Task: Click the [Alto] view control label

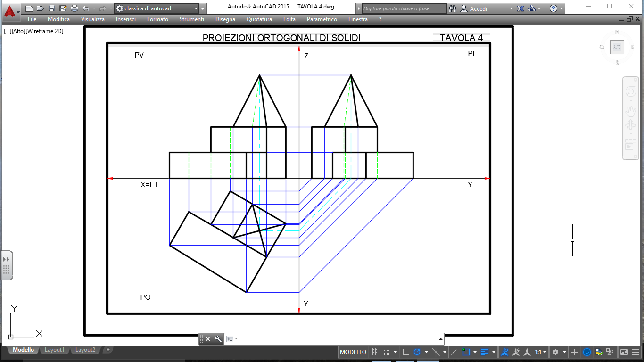Action: 18,31
